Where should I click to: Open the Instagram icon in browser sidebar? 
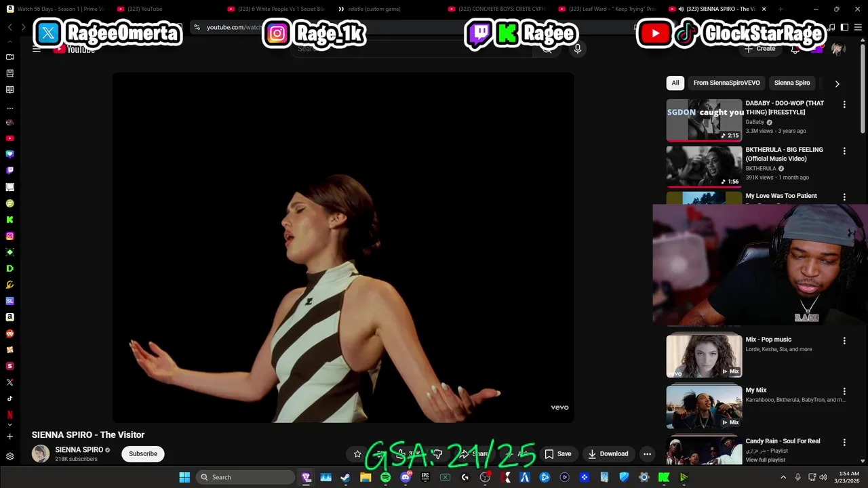pos(9,236)
